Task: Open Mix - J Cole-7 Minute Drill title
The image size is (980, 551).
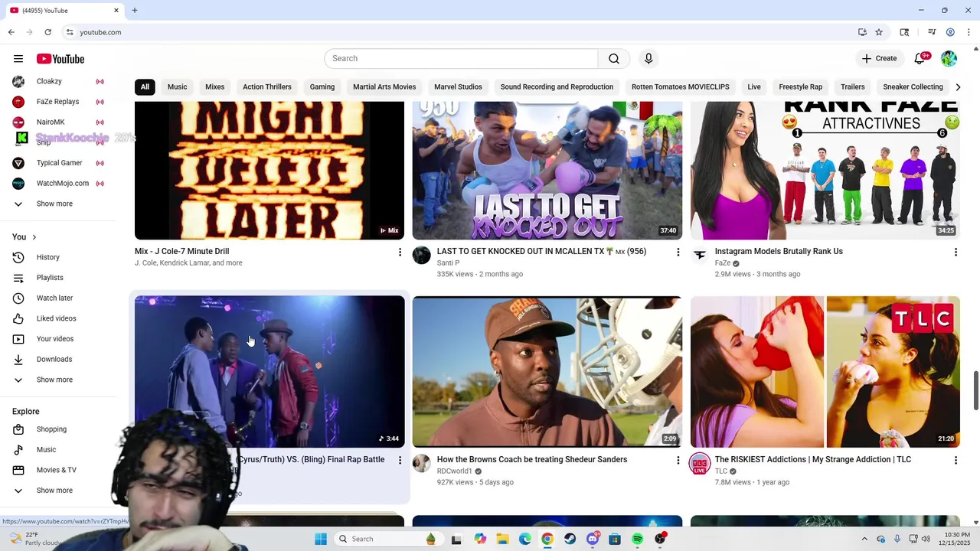Action: click(x=182, y=251)
